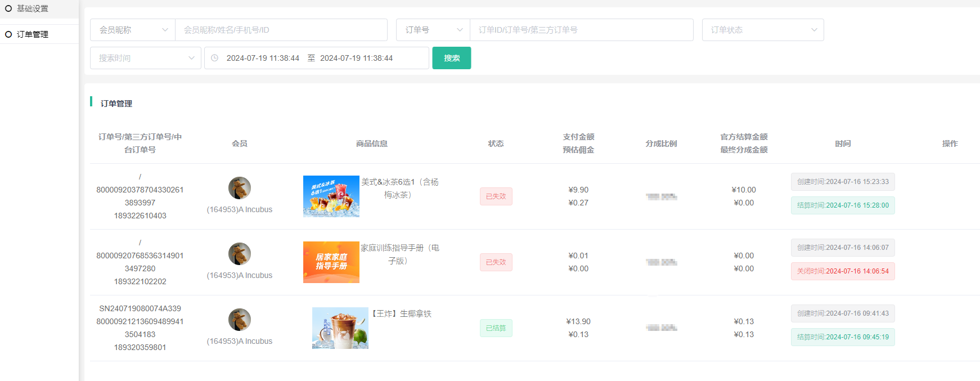The image size is (980, 381).
Task: Click payment amount ¥13.90
Action: [578, 321]
